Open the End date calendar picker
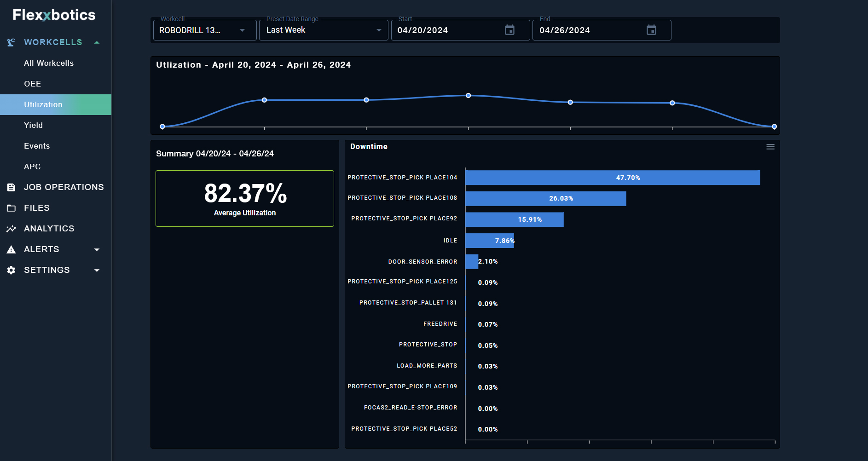This screenshot has height=461, width=868. tap(651, 30)
